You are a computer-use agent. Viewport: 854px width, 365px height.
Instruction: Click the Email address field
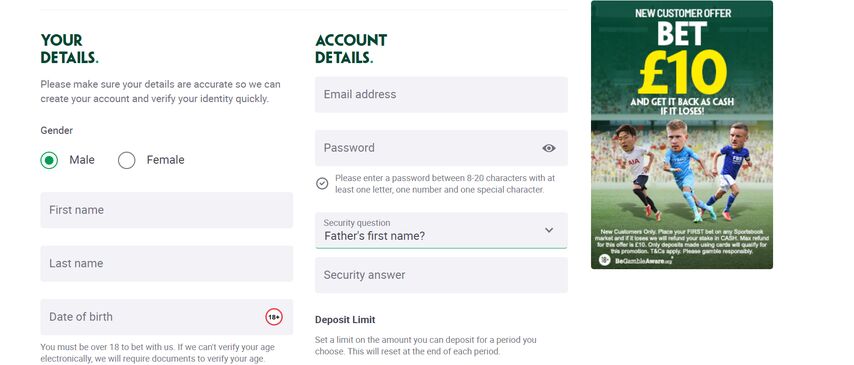click(441, 94)
